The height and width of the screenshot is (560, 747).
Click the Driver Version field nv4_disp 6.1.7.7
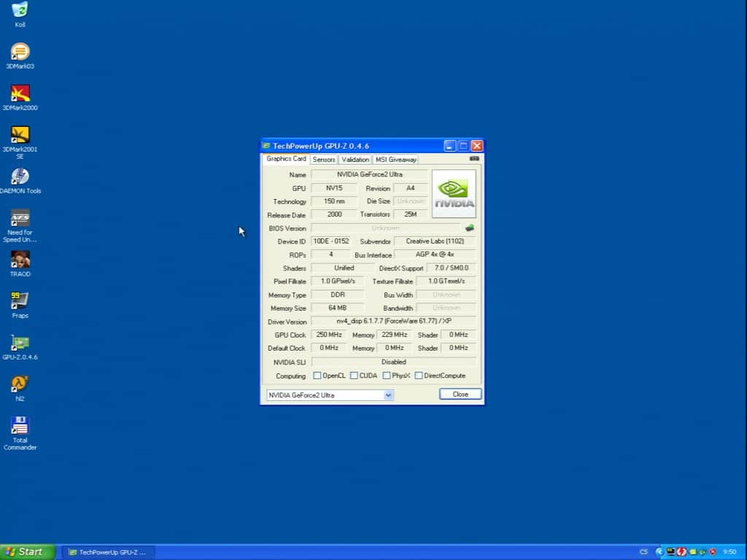[393, 322]
